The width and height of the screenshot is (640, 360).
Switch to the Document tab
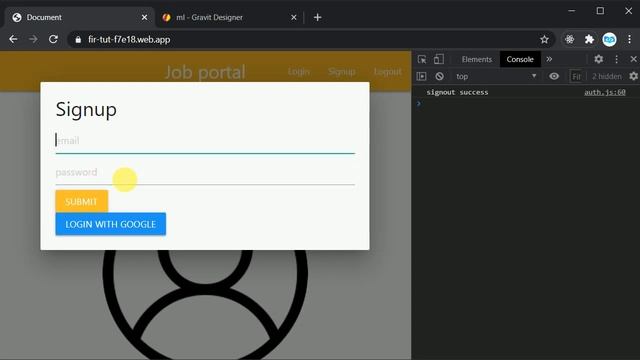point(80,17)
